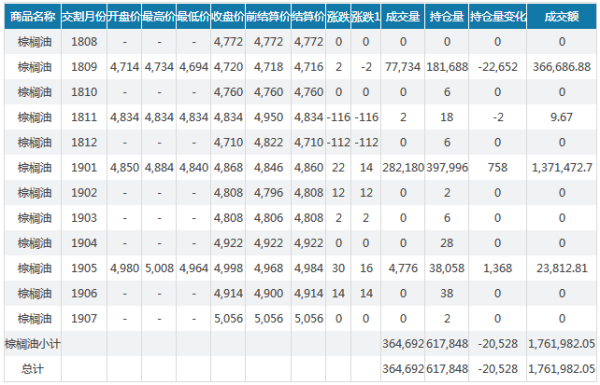Click lowest price 4,694

194,67
